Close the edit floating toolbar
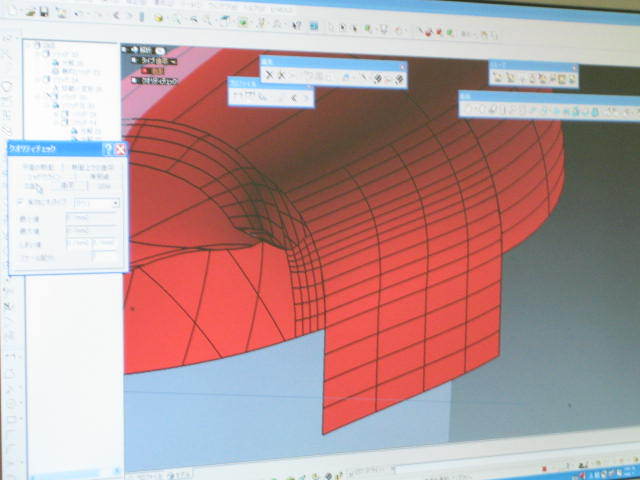This screenshot has height=480, width=640. (403, 67)
